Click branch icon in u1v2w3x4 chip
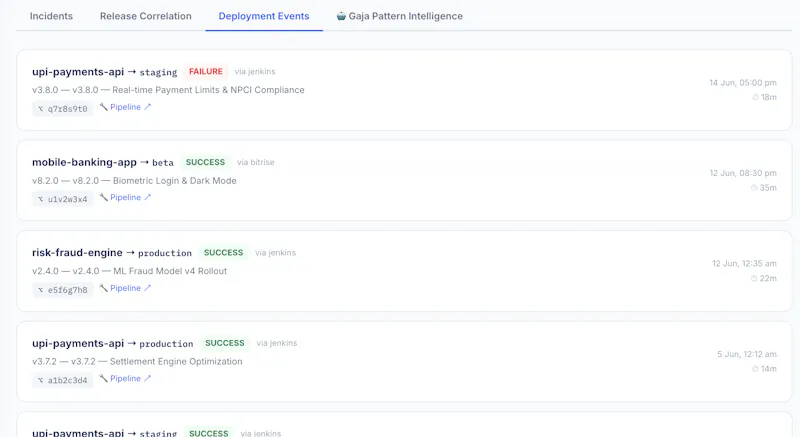This screenshot has width=800, height=437. click(41, 199)
